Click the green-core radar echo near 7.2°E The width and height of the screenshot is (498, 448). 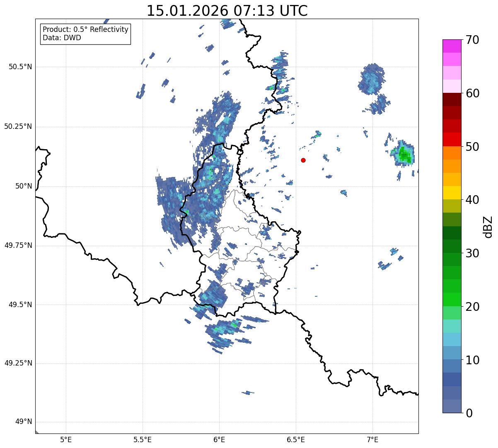click(404, 155)
